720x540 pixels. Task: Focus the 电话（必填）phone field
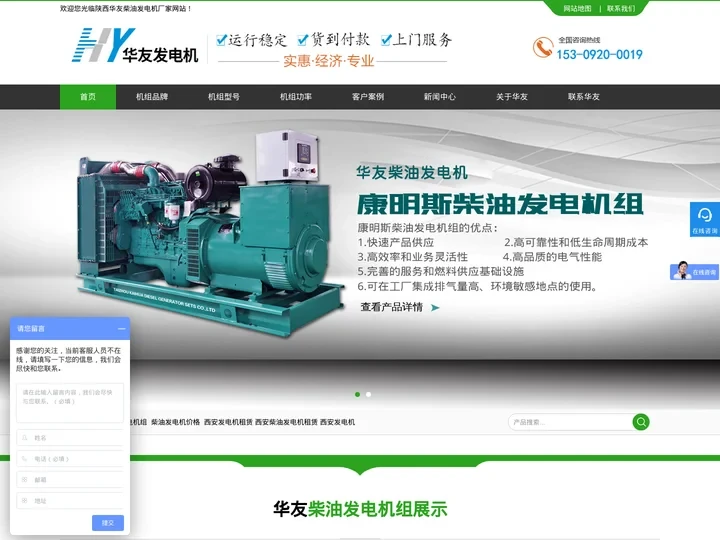click(70, 459)
